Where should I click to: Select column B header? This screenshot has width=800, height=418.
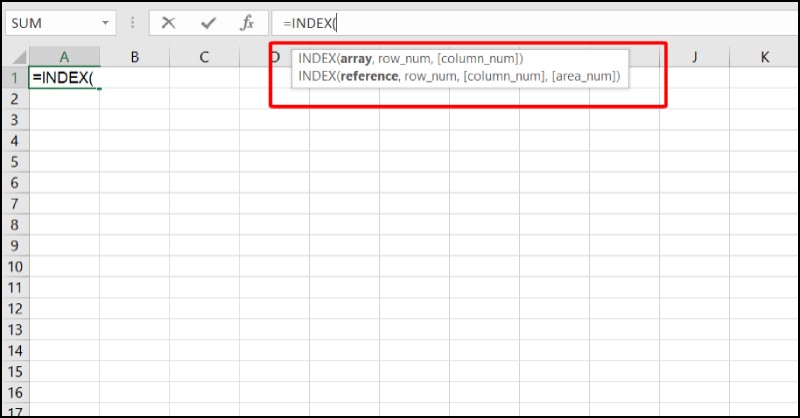[134, 58]
